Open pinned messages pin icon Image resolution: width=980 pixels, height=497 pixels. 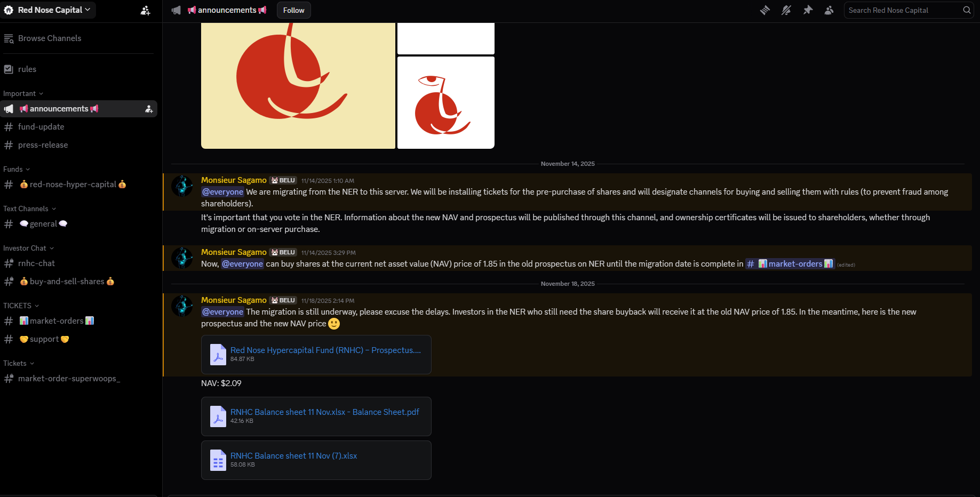pos(808,10)
